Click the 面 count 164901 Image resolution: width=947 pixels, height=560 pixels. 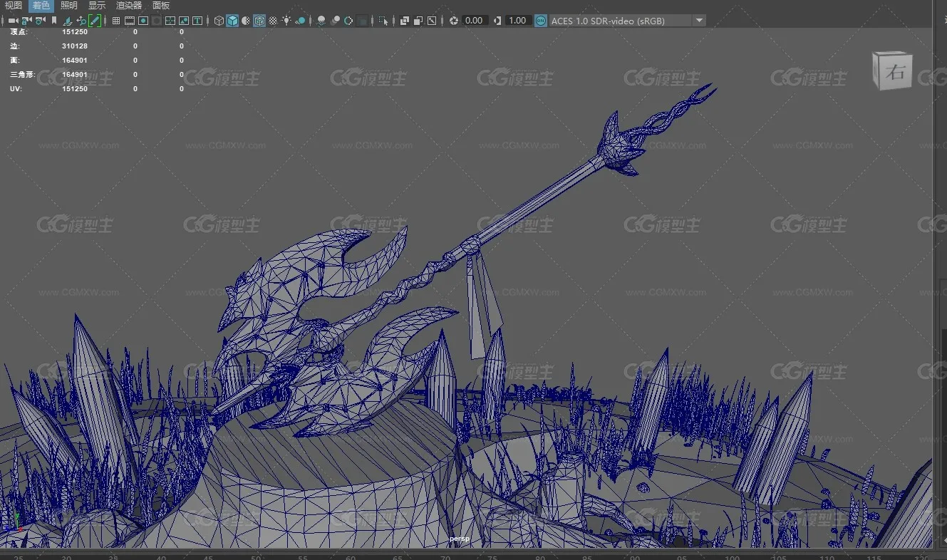tap(75, 61)
